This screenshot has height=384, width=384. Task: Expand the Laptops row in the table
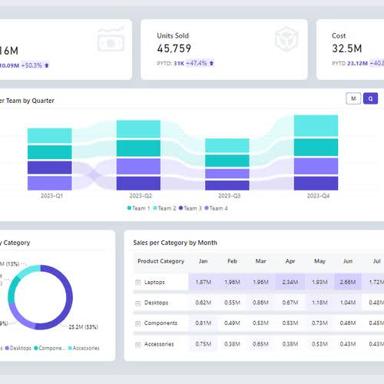[x=138, y=282]
